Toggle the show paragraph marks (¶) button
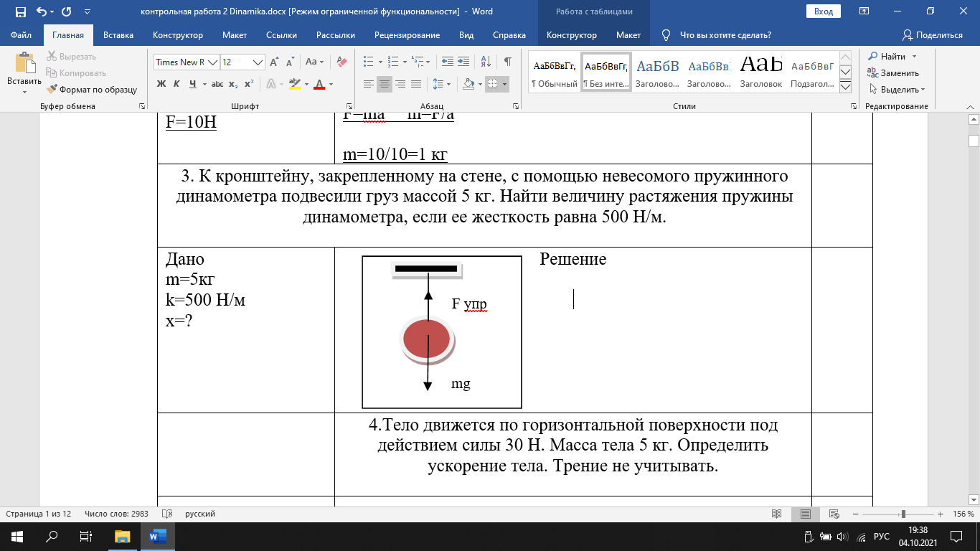This screenshot has width=980, height=551. click(x=507, y=62)
